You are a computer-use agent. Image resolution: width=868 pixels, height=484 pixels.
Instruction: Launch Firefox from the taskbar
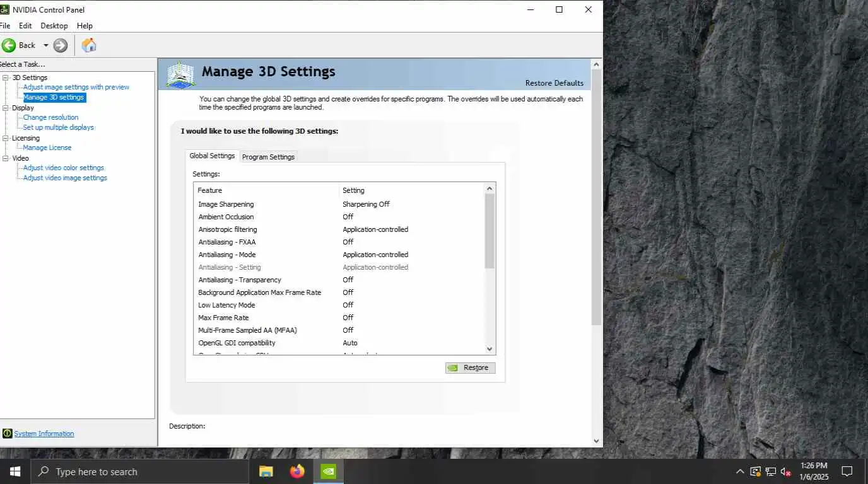297,471
